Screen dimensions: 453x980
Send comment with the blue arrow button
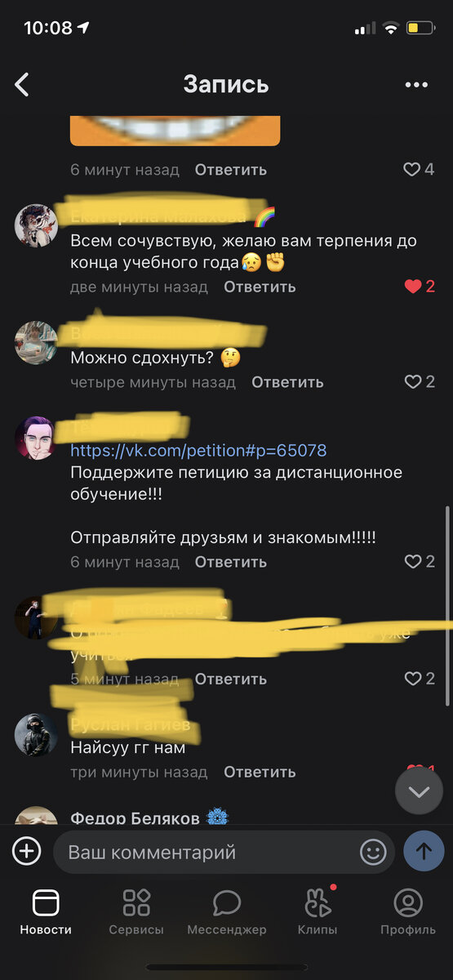[424, 852]
